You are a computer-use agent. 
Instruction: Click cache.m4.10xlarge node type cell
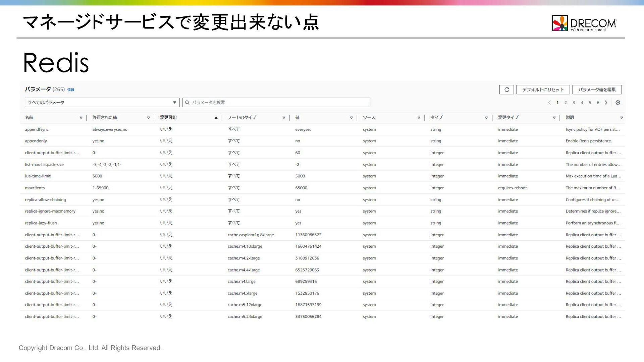[x=245, y=246]
